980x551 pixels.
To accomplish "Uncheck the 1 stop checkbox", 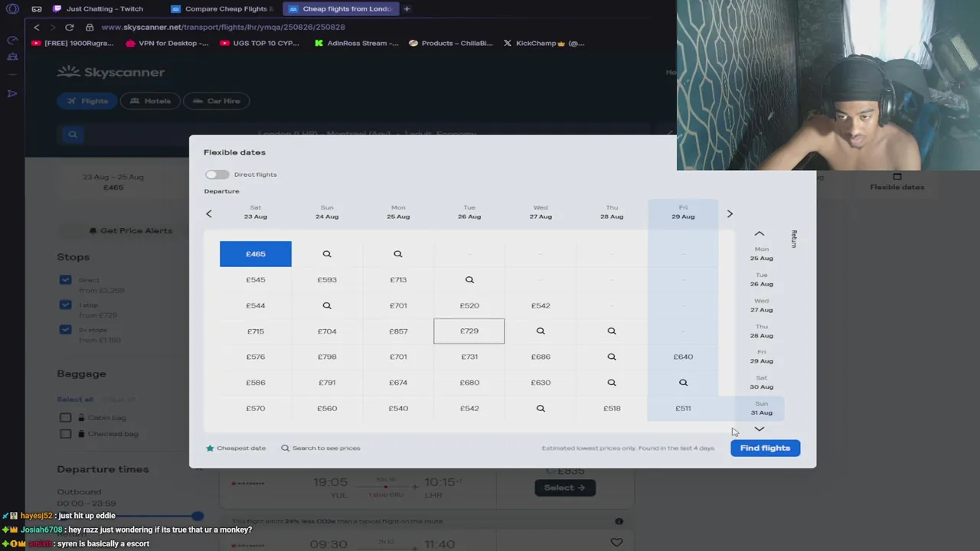I will tap(65, 305).
